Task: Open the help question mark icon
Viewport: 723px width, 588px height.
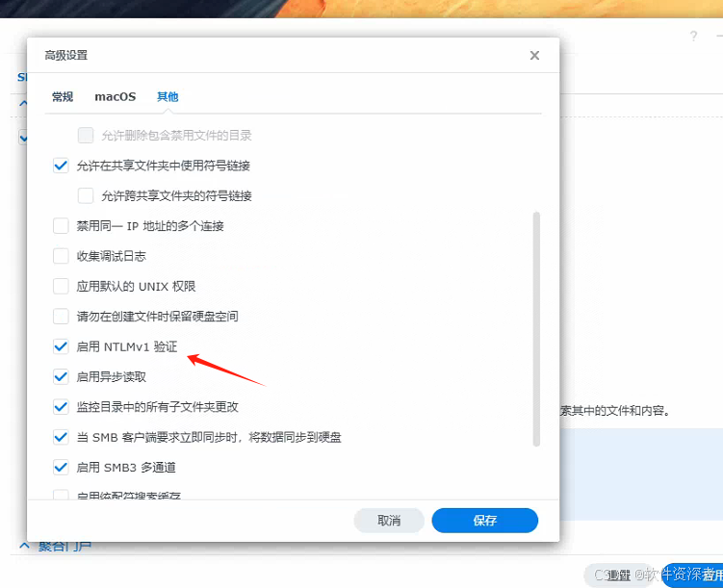Action: point(693,36)
